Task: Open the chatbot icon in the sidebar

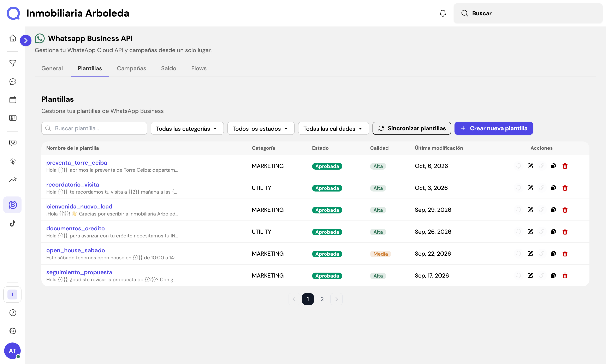Action: pyautogui.click(x=13, y=143)
